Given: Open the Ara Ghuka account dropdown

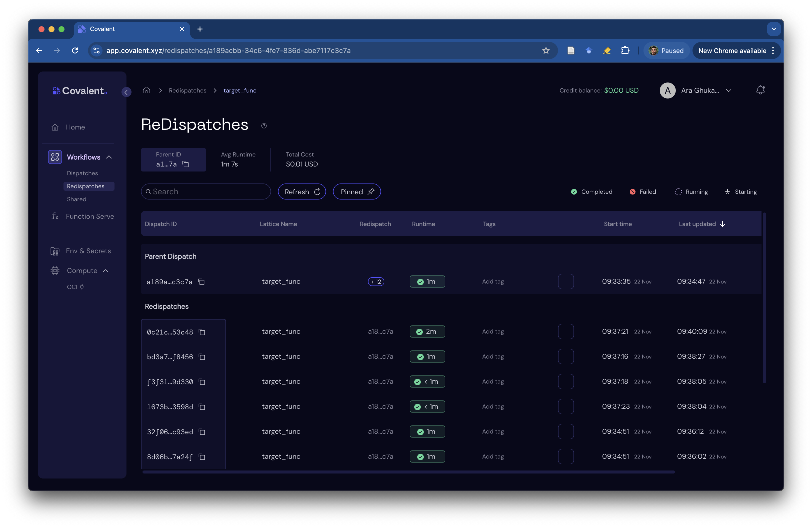Looking at the screenshot, I should click(729, 90).
